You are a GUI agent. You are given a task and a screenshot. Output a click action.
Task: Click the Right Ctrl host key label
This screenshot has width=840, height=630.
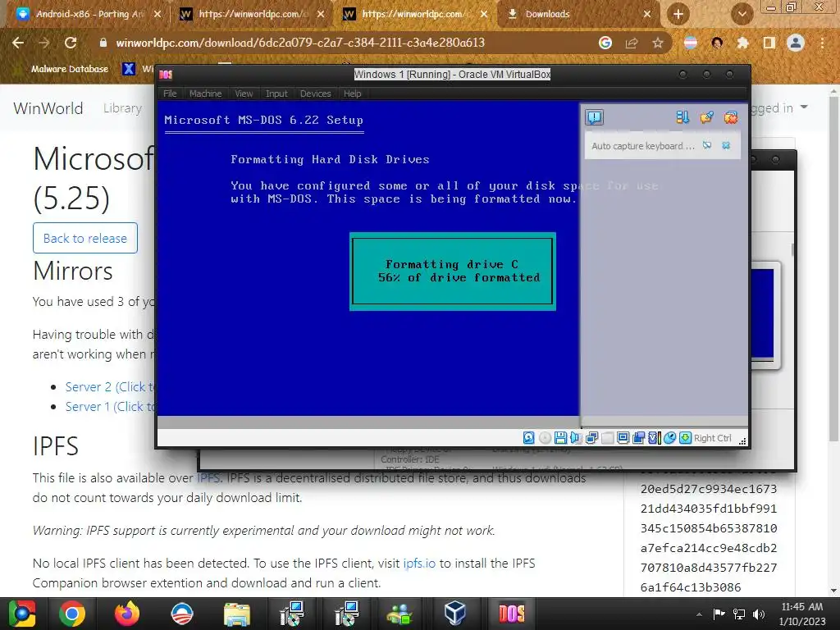tap(713, 438)
